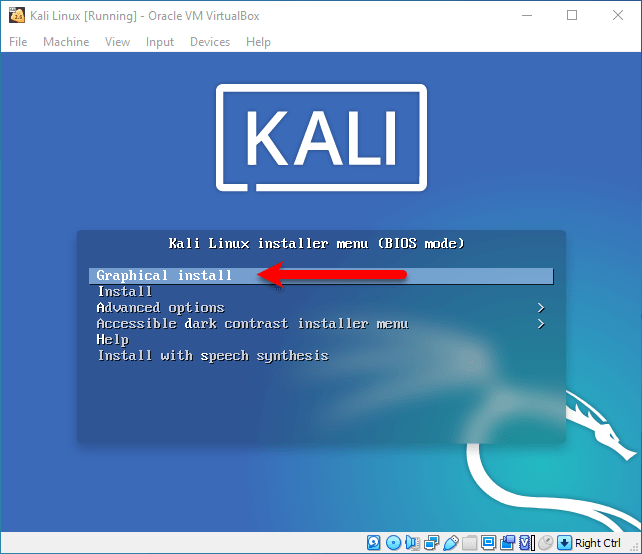Image resolution: width=642 pixels, height=554 pixels.
Task: Maximize the VirtualBox window
Action: (572, 16)
